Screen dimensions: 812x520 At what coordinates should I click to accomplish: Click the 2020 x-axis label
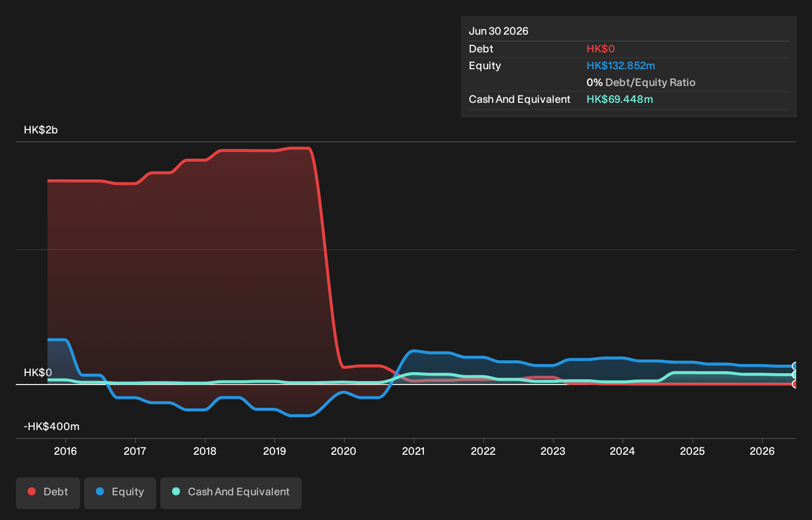point(344,451)
